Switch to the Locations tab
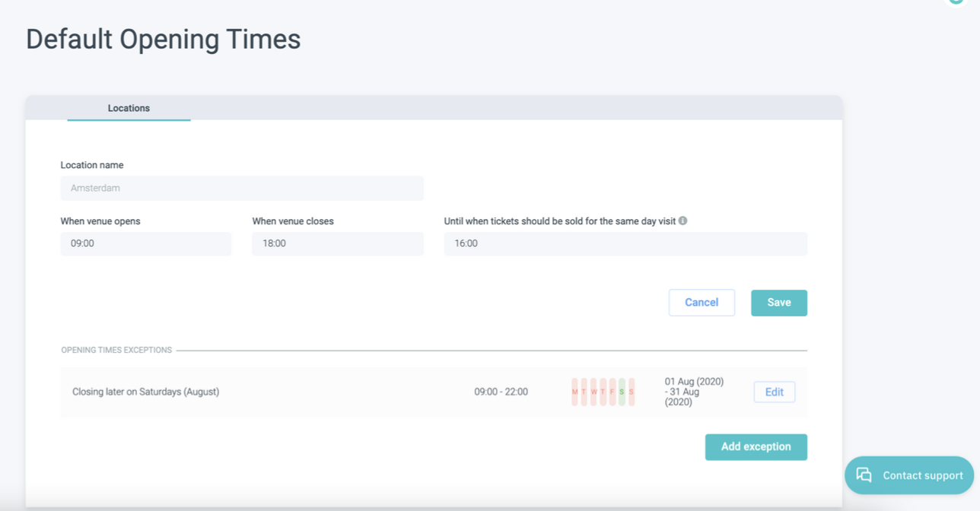This screenshot has width=980, height=511. (129, 108)
